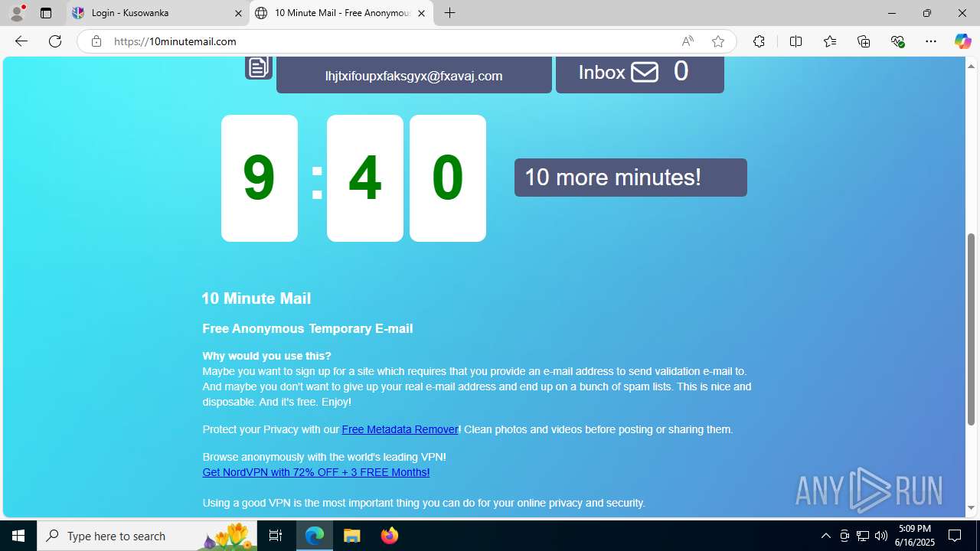Image resolution: width=980 pixels, height=551 pixels.
Task: Open the Favorites list
Action: (830, 41)
